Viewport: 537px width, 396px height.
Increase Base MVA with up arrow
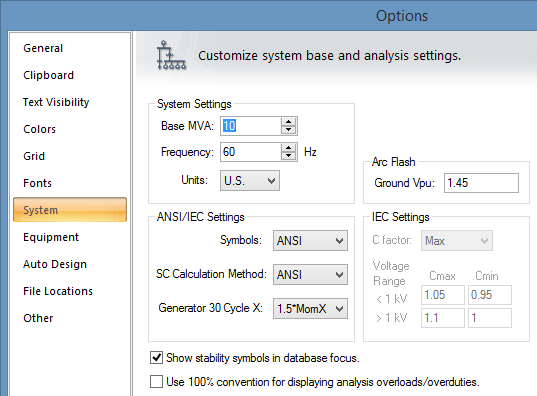[288, 122]
